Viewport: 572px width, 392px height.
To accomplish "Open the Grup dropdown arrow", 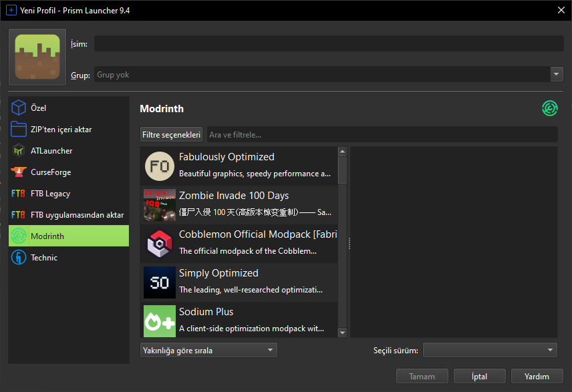I will coord(557,74).
